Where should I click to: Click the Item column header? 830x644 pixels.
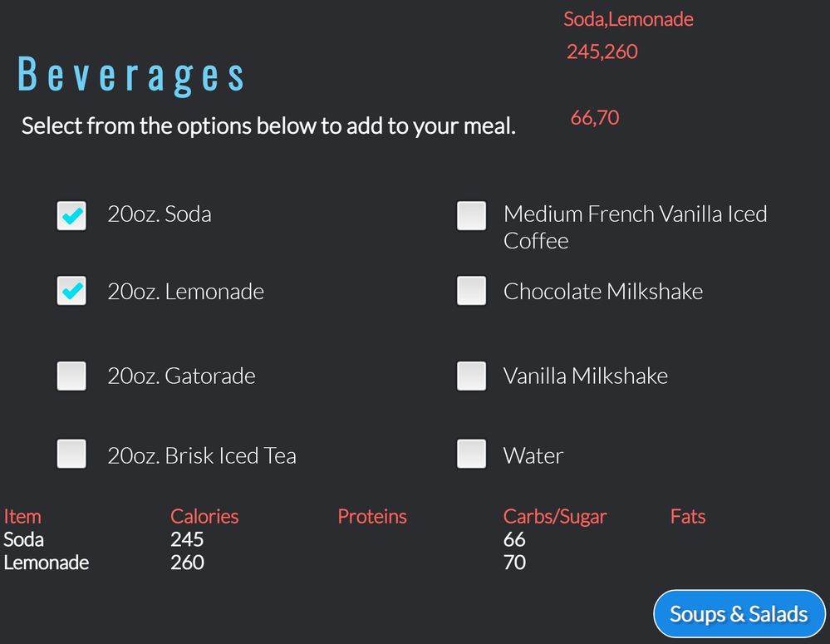coord(22,516)
